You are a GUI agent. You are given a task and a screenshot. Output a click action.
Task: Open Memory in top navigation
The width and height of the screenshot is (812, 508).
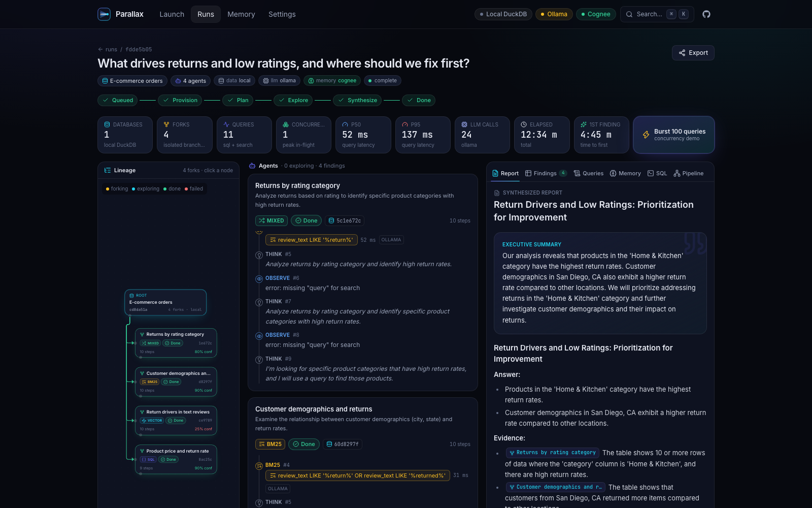coord(241,14)
